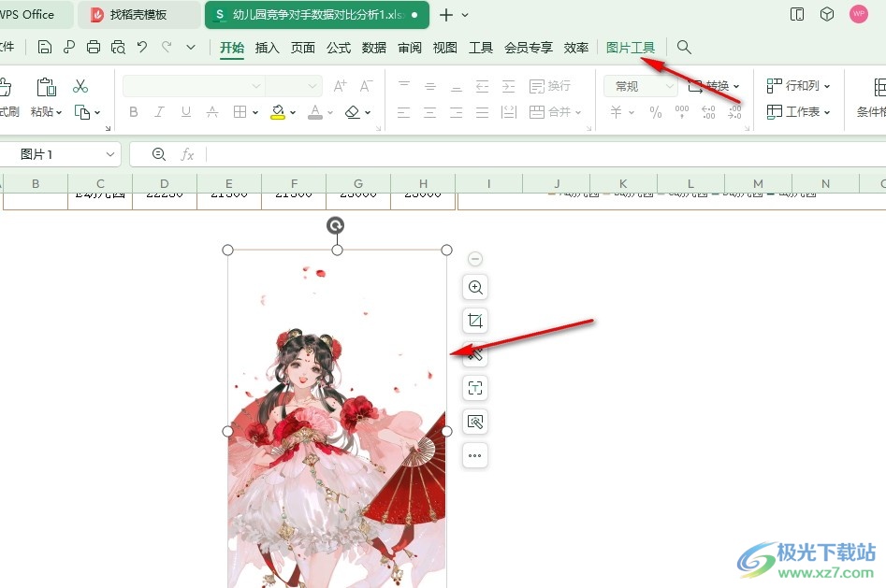Switch to 找稻壳模板 document tab

coord(138,15)
